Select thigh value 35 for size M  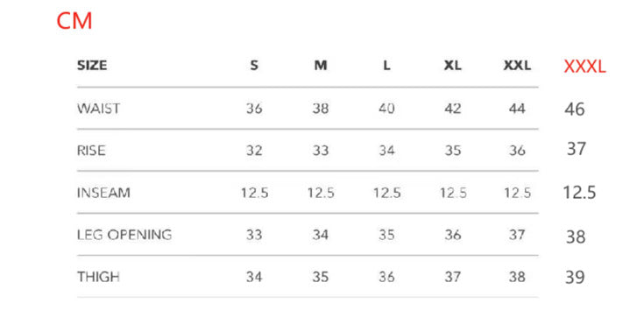[x=321, y=277]
